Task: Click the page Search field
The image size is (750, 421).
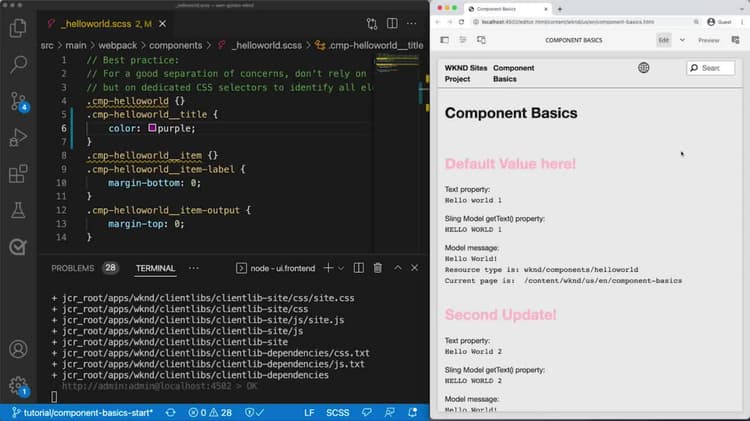Action: tap(711, 68)
